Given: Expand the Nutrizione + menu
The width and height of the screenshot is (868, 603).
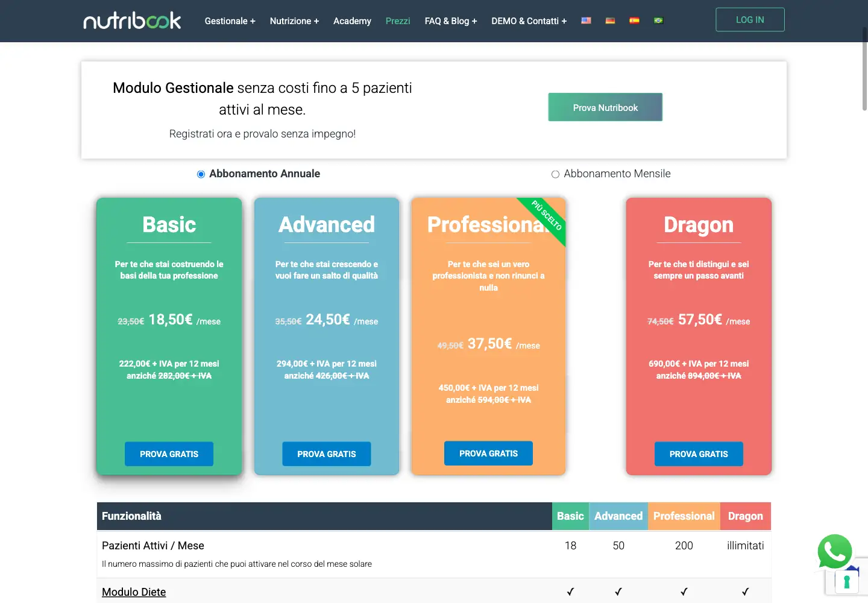Looking at the screenshot, I should tap(294, 21).
